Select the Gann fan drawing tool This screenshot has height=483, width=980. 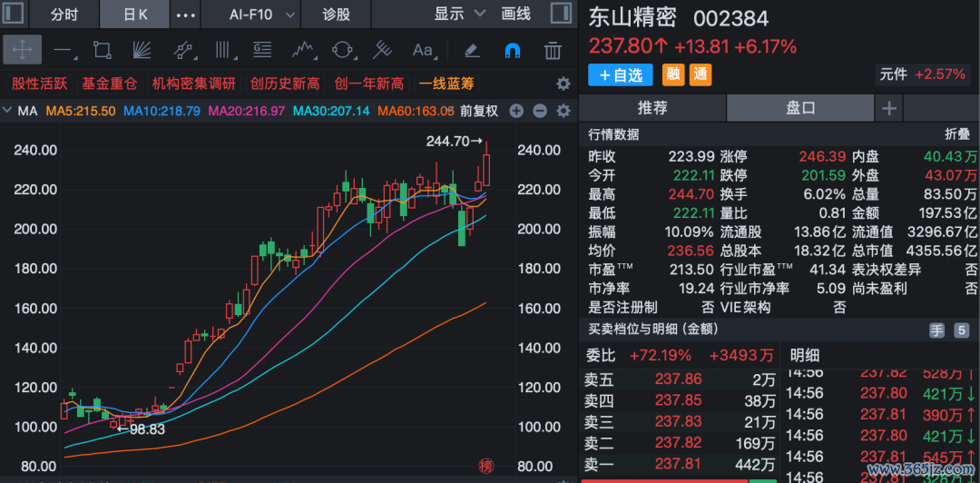(142, 50)
